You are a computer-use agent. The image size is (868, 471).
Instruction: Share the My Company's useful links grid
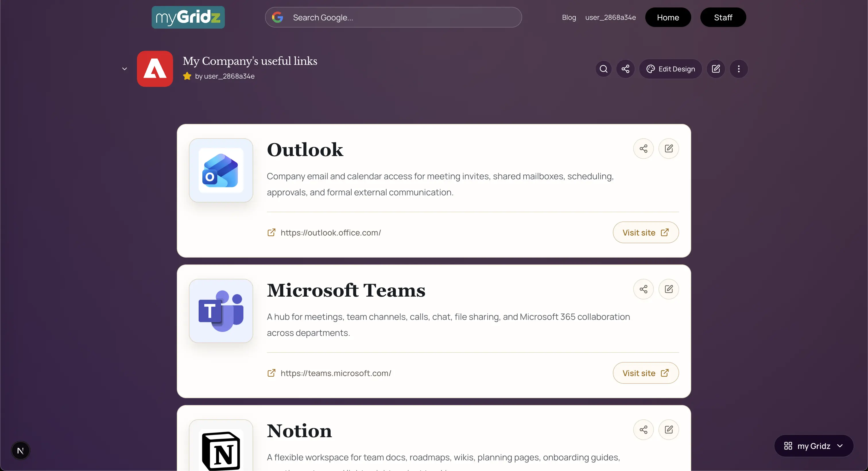click(625, 69)
